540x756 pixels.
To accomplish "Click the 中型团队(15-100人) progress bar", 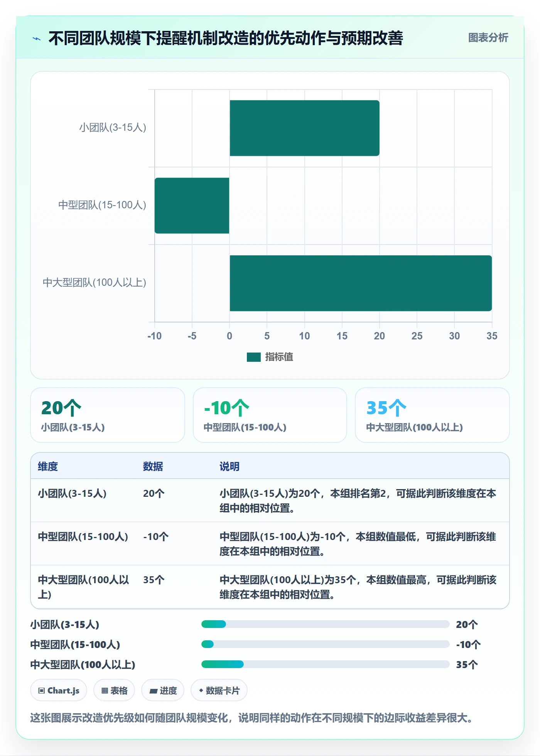I will (325, 644).
